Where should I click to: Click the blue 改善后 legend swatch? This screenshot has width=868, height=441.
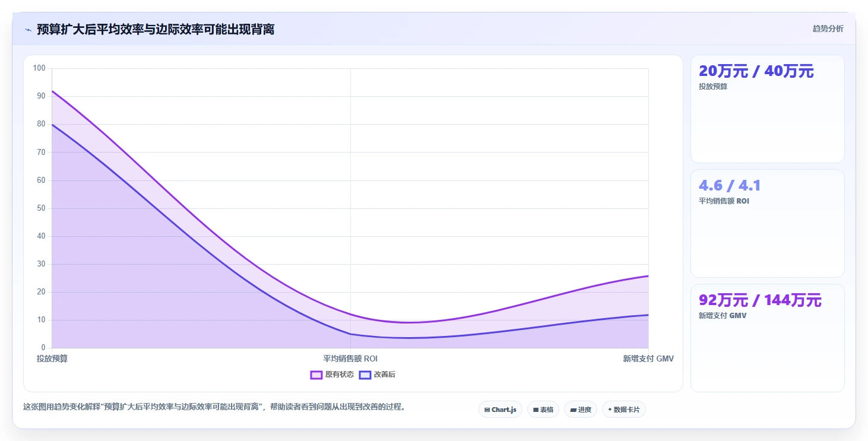365,375
